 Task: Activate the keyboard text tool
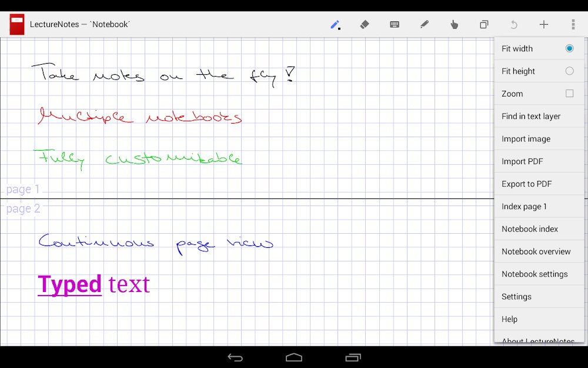point(395,25)
